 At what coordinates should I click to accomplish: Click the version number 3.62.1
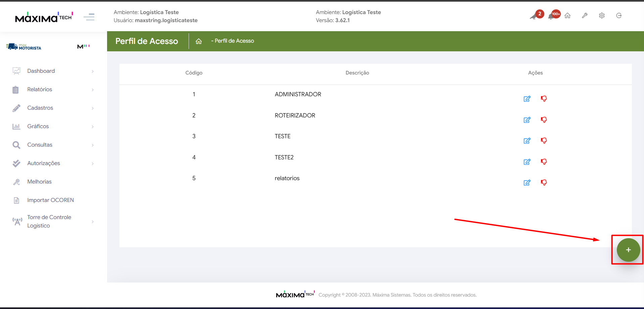342,20
